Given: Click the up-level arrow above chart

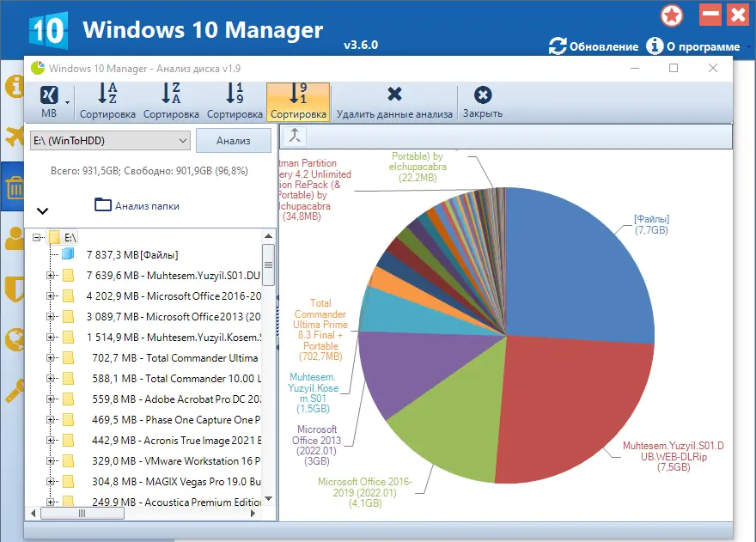Looking at the screenshot, I should (295, 136).
